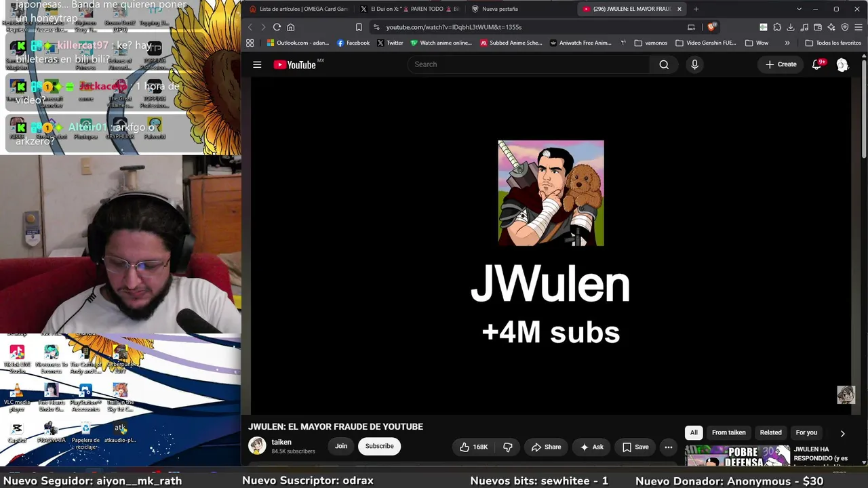868x488 pixels.
Task: Open Twitter bookmark
Action: tap(390, 43)
